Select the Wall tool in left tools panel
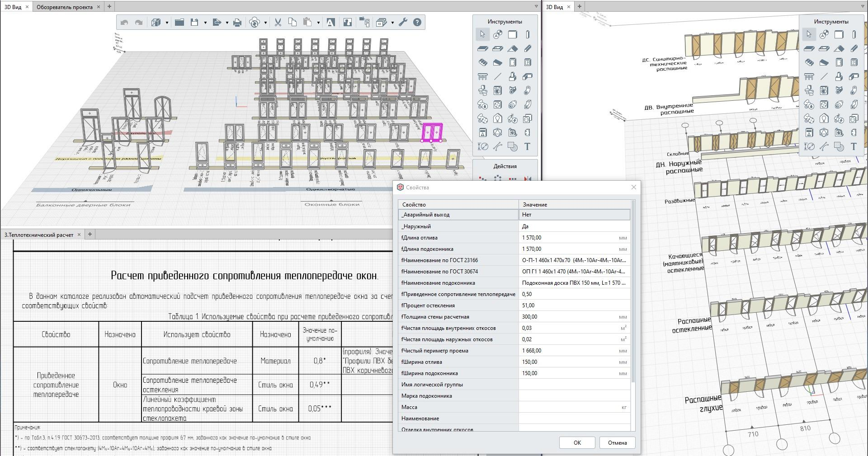 point(512,35)
